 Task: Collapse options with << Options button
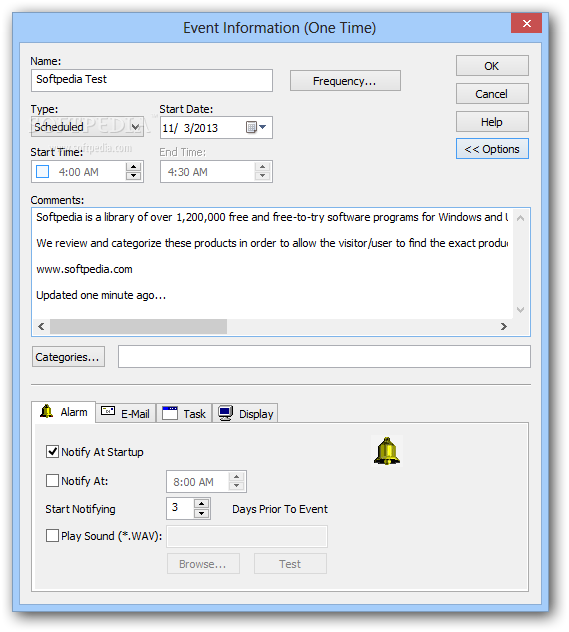(492, 149)
